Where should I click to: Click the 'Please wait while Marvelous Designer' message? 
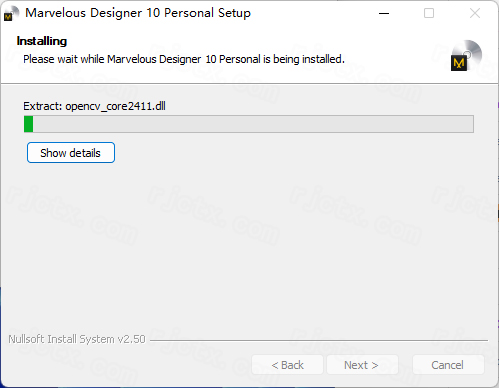pos(184,59)
